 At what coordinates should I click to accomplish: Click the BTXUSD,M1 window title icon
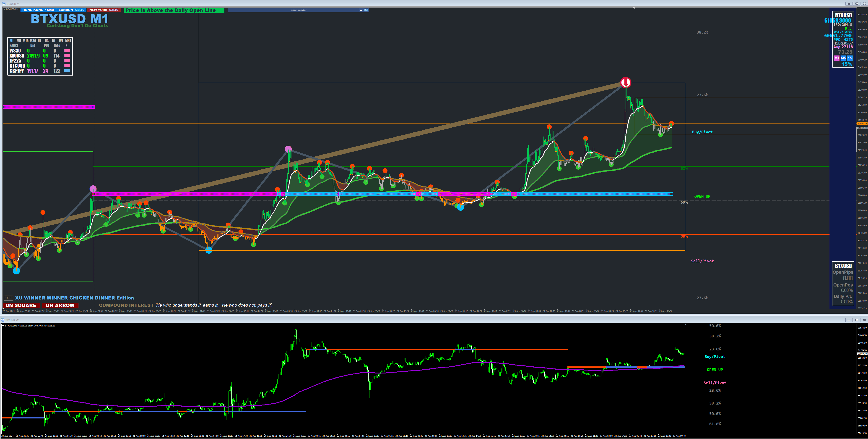pyautogui.click(x=4, y=3)
